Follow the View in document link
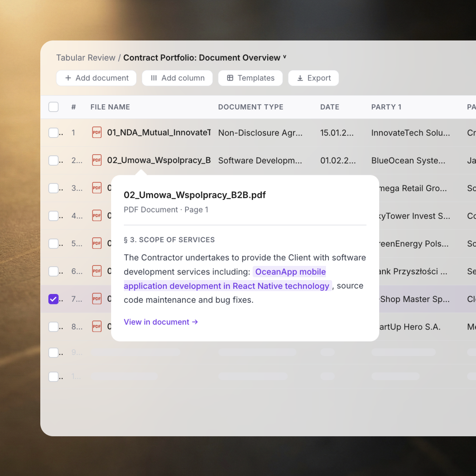476x476 pixels. tap(160, 322)
